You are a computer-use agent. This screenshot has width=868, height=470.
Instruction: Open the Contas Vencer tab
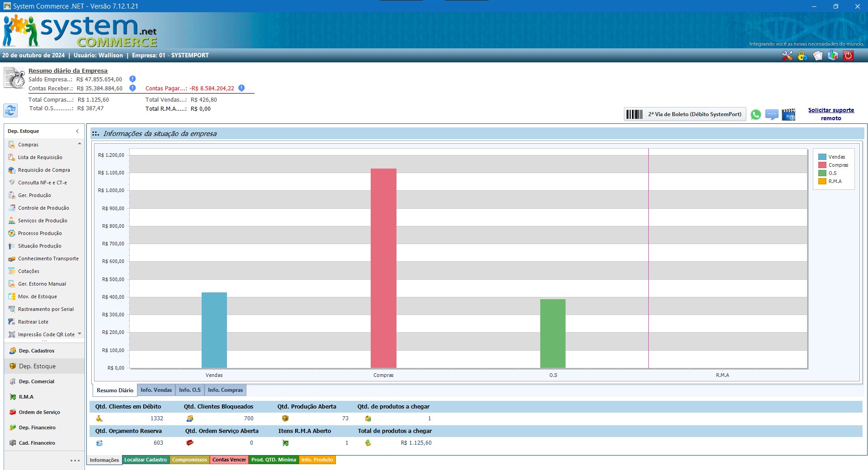(x=229, y=460)
